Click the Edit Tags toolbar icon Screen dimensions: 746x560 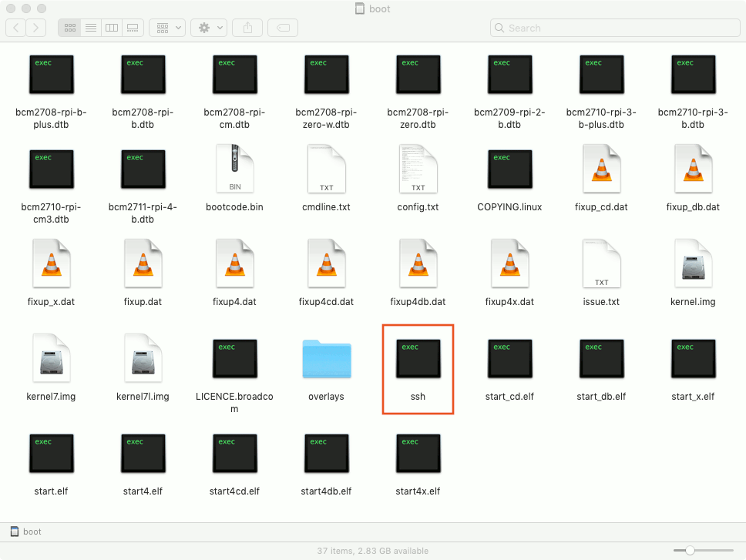(282, 27)
